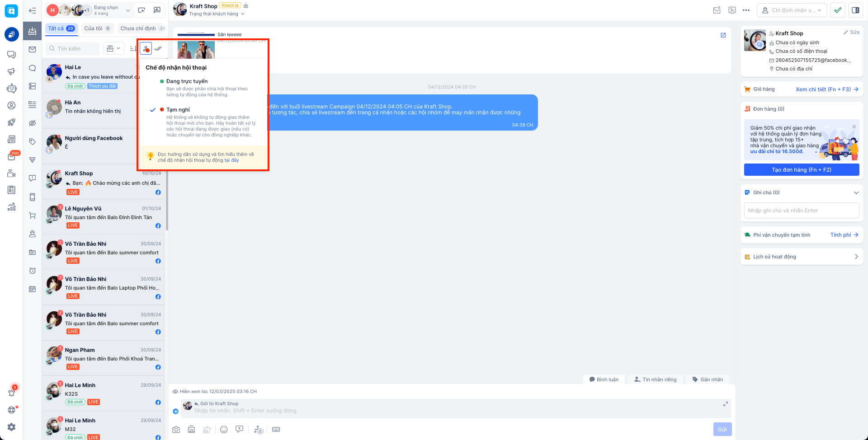Viewport: 868px width, 440px height.
Task: Open the shopping cart filter icon
Action: coord(32,215)
